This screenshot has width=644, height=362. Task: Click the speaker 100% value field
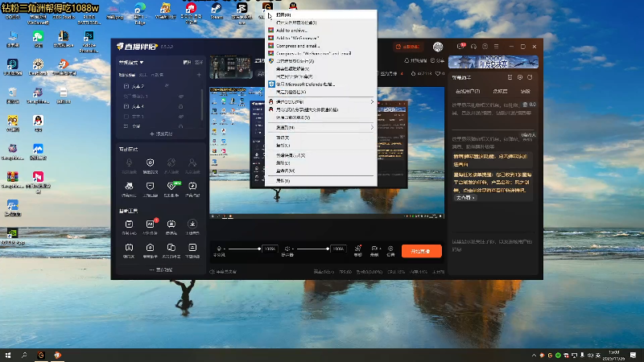point(338,249)
